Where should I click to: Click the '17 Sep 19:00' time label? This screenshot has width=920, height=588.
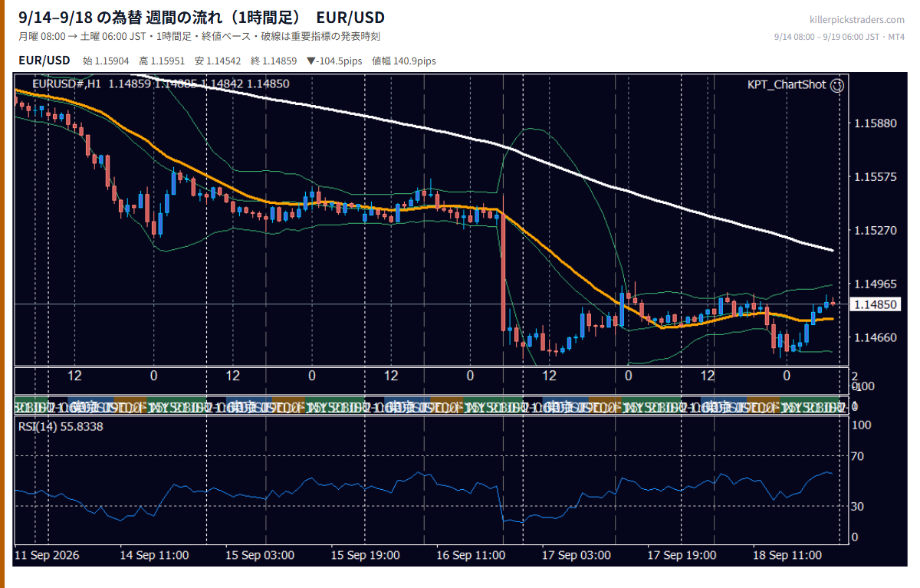click(682, 555)
